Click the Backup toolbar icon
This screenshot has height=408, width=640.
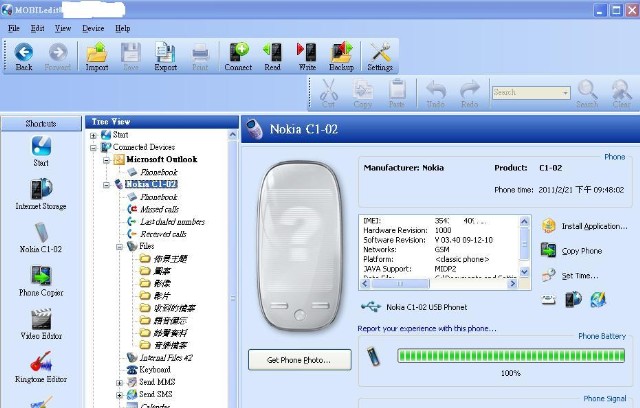tap(341, 55)
